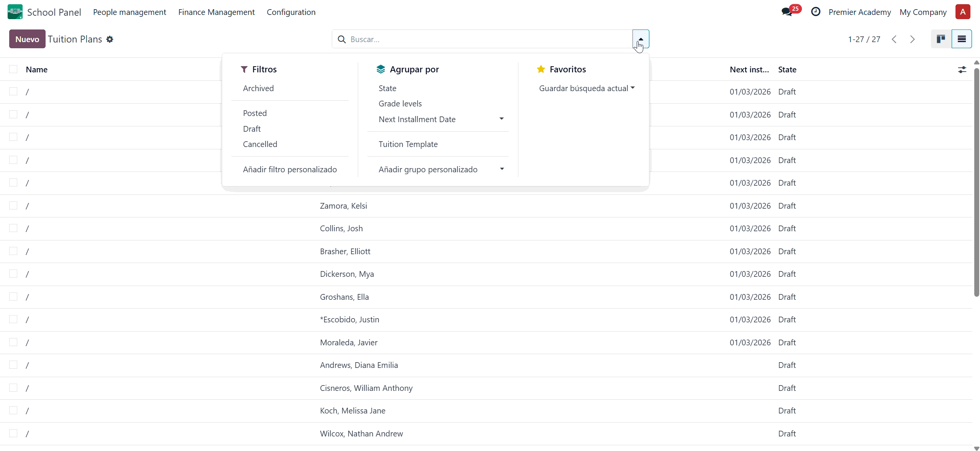Click the Nuevo button
The height and width of the screenshot is (451, 980).
point(27,39)
